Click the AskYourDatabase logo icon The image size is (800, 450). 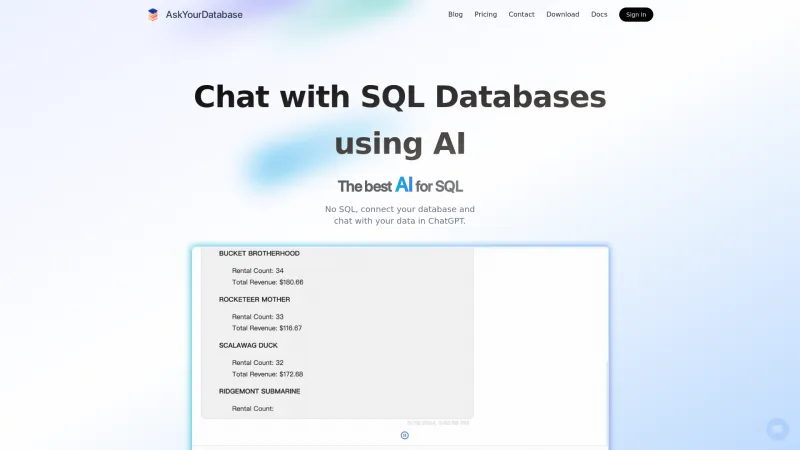coord(153,14)
